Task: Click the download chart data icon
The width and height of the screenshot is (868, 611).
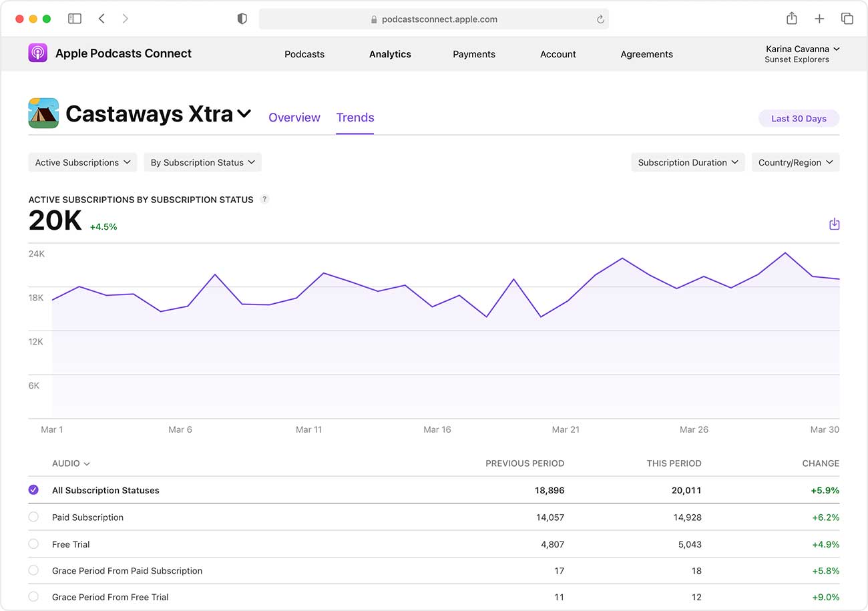Action: 834,224
